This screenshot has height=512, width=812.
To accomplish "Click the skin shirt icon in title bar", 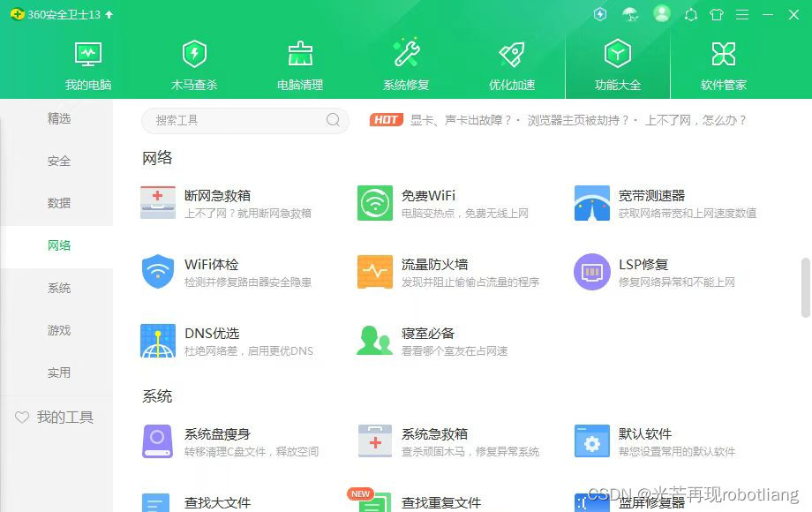I will pos(717,14).
